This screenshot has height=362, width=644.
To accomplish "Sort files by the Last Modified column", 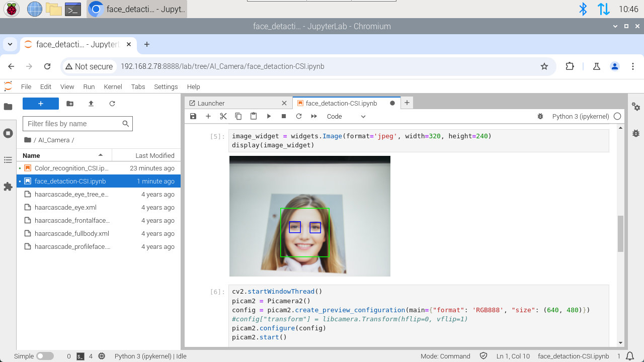I will pos(146,155).
